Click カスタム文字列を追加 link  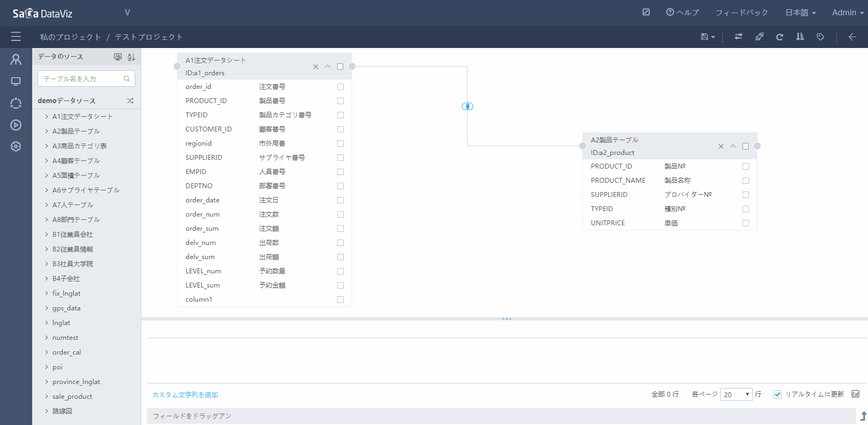point(185,394)
